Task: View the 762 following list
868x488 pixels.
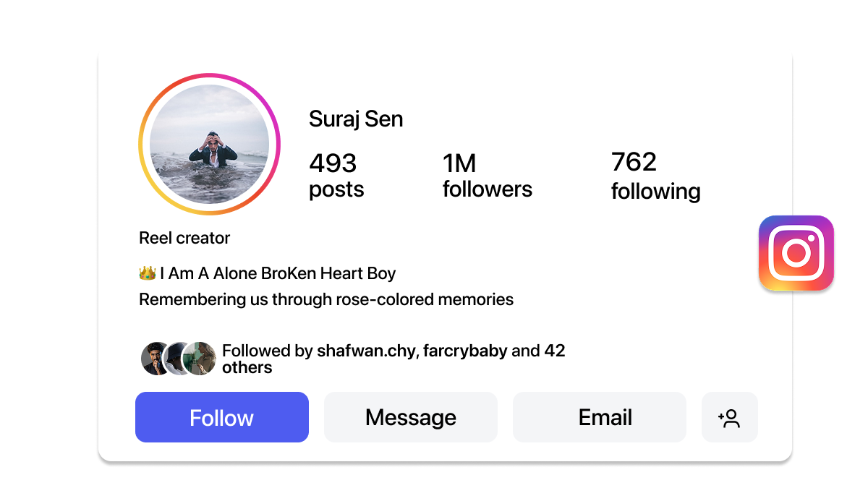Action: point(655,176)
